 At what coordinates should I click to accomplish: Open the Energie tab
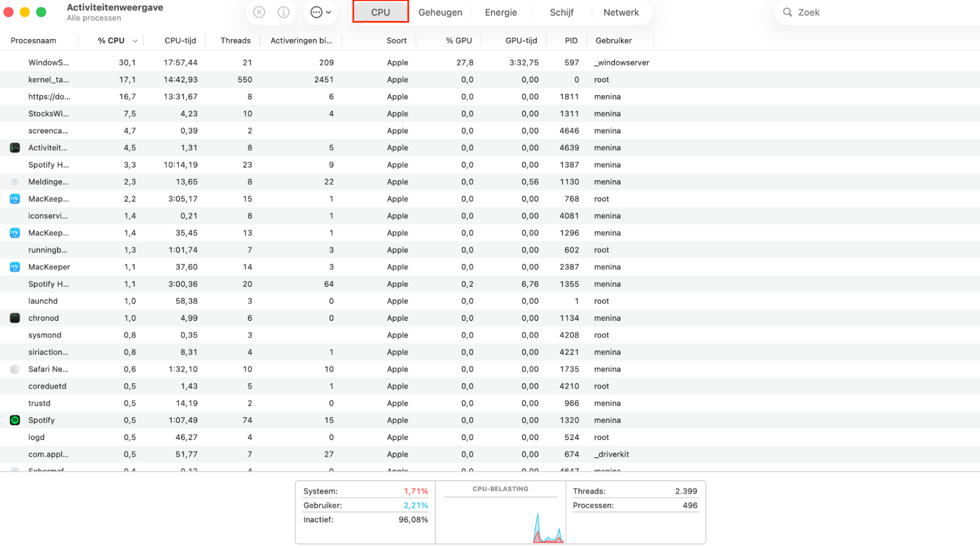pos(501,12)
